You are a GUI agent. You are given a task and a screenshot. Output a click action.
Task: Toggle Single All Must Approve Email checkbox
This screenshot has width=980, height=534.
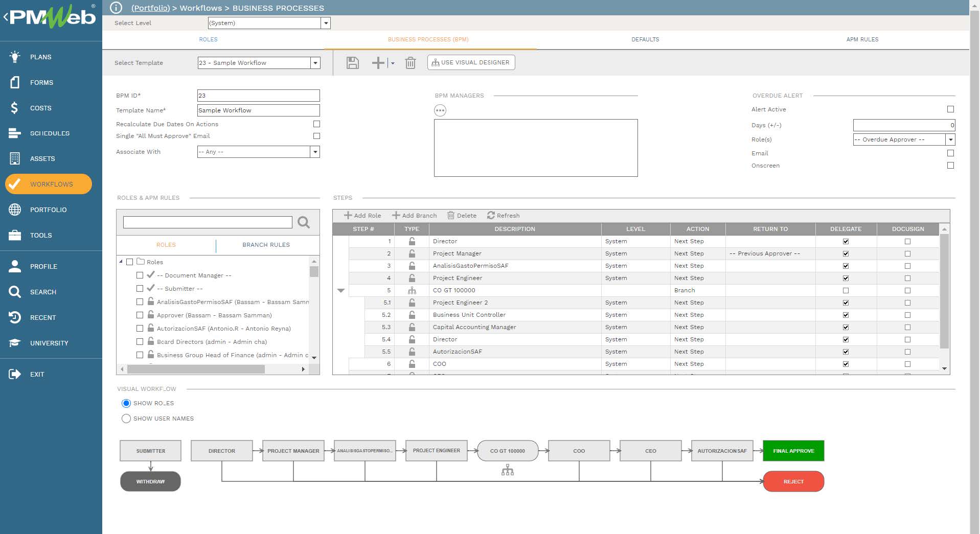click(317, 136)
